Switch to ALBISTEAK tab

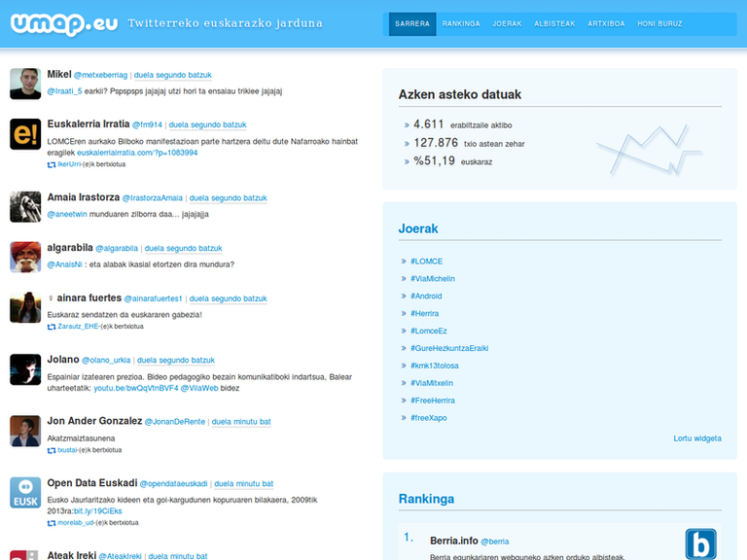click(554, 23)
